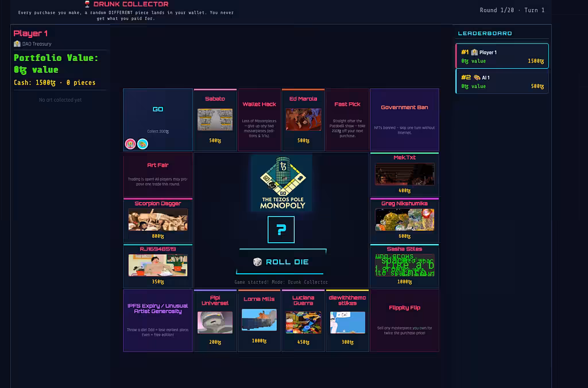Click the AI 1 leaderboard row
Viewport: 588px width, 388px height.
502,82
